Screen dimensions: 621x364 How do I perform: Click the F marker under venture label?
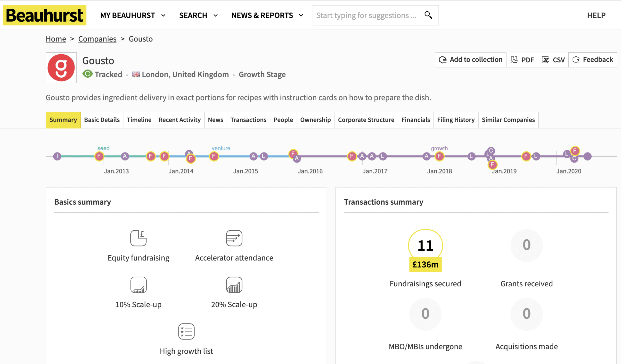(x=214, y=156)
